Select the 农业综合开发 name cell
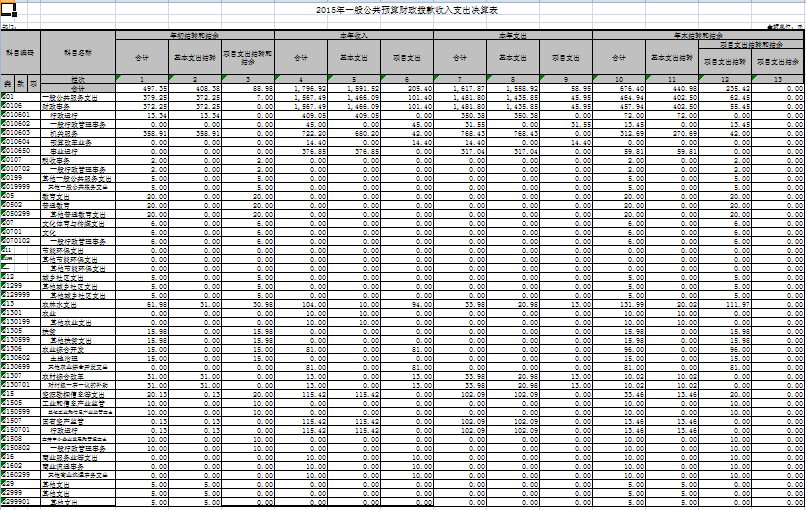Viewport: 806px width, 510px height. click(x=78, y=349)
